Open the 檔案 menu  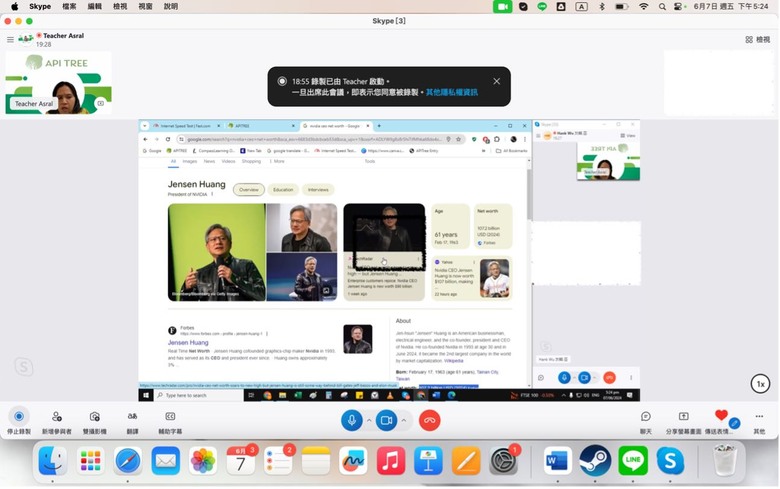tap(69, 6)
